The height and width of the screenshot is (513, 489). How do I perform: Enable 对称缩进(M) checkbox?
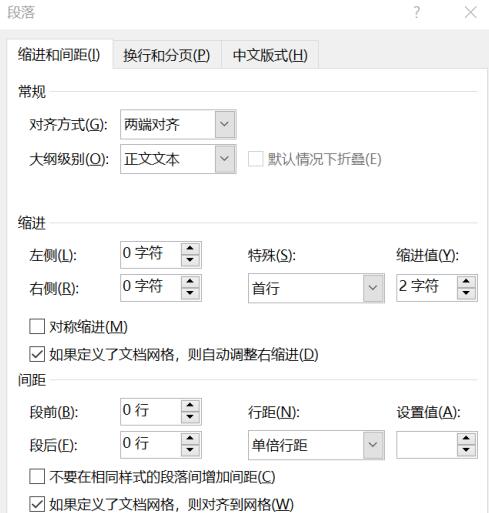(37, 327)
